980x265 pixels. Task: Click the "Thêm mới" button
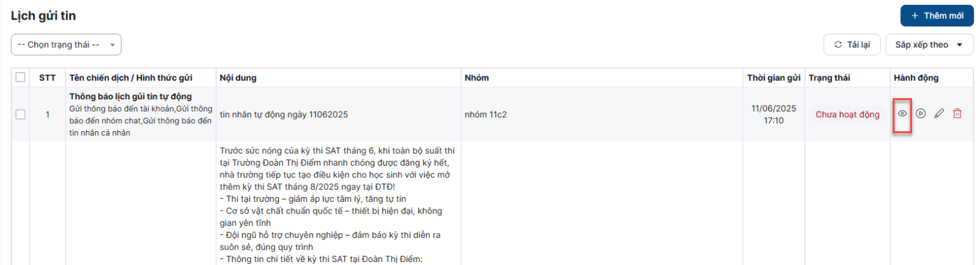937,16
